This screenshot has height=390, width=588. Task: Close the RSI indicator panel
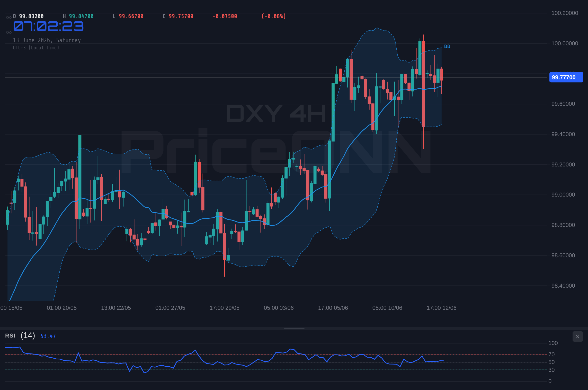tap(577, 336)
